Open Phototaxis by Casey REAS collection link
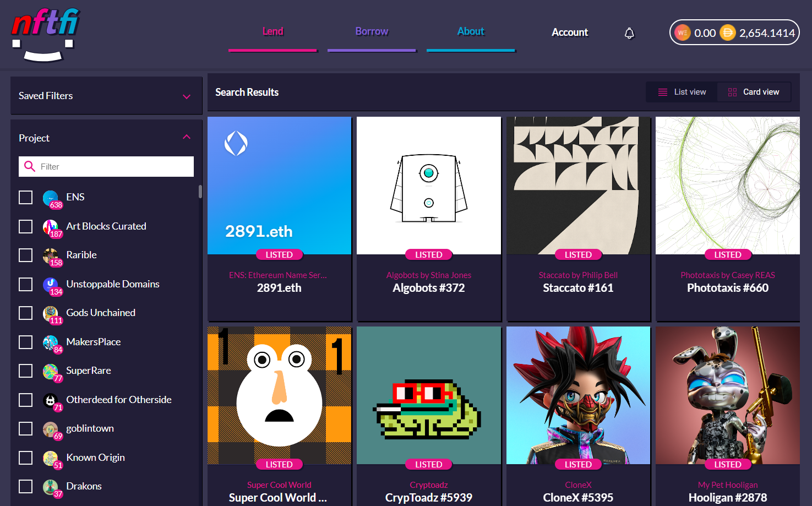The image size is (812, 506). point(728,275)
